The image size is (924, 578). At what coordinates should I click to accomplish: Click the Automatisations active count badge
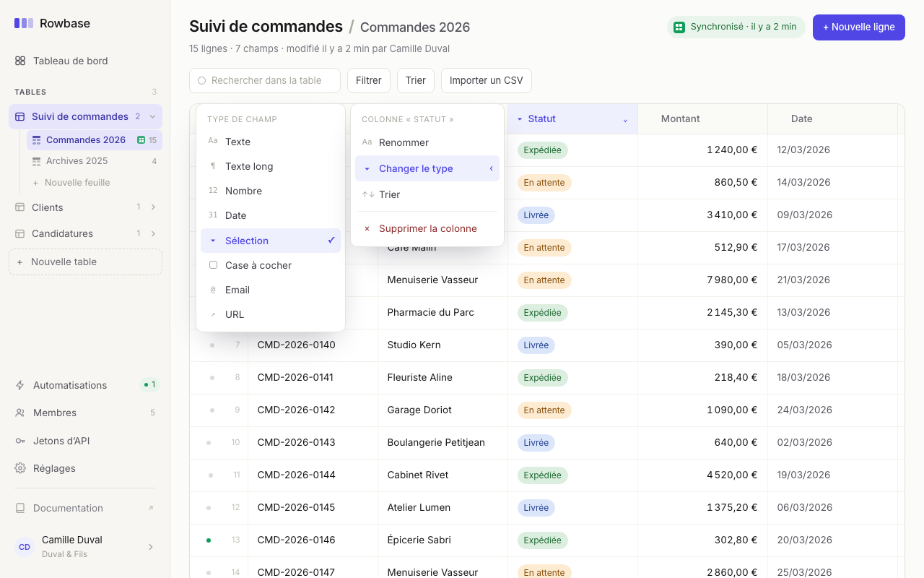coord(149,385)
